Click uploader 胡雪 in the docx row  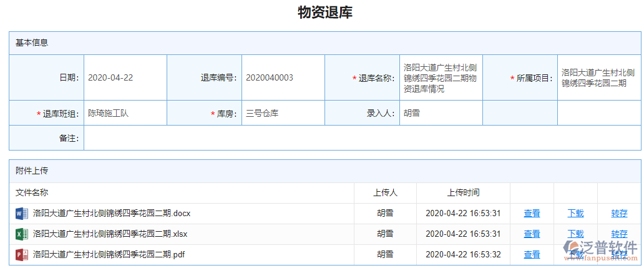point(385,213)
